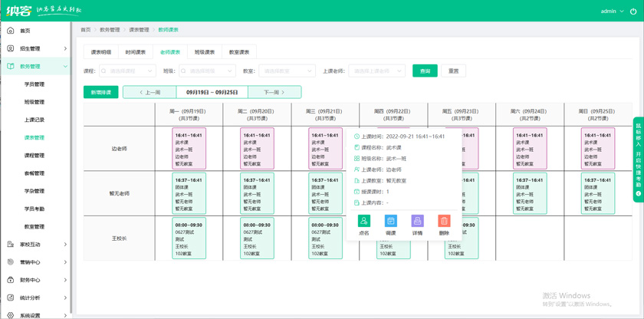Click the power logout icon
Image resolution: width=644 pixels, height=319 pixels.
(x=633, y=11)
